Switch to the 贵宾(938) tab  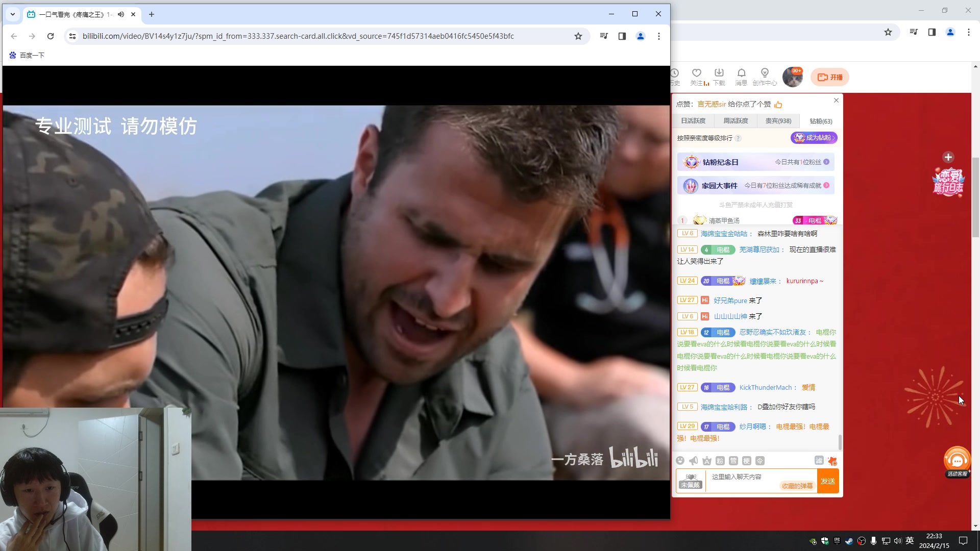pos(778,121)
